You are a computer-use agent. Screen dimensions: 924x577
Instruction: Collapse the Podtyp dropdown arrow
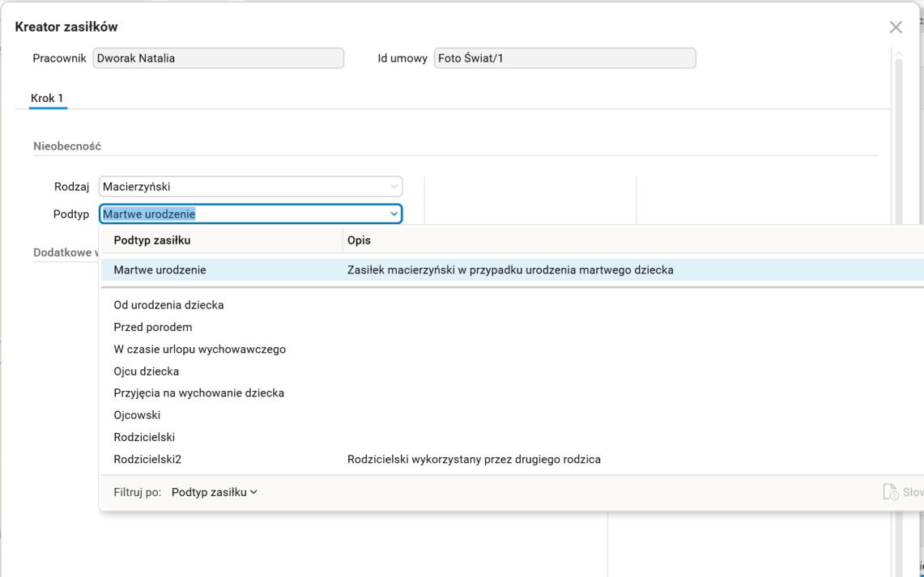click(x=394, y=214)
